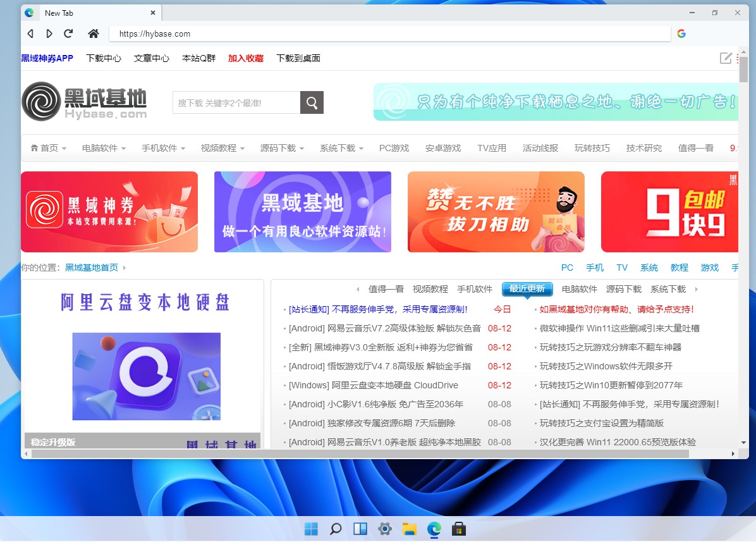
Task: Go back with the browser back arrow
Action: [x=30, y=34]
